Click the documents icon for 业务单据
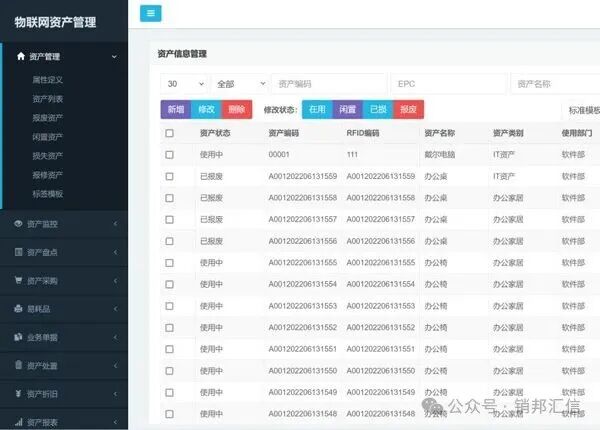This screenshot has height=430, width=600. tap(18, 337)
